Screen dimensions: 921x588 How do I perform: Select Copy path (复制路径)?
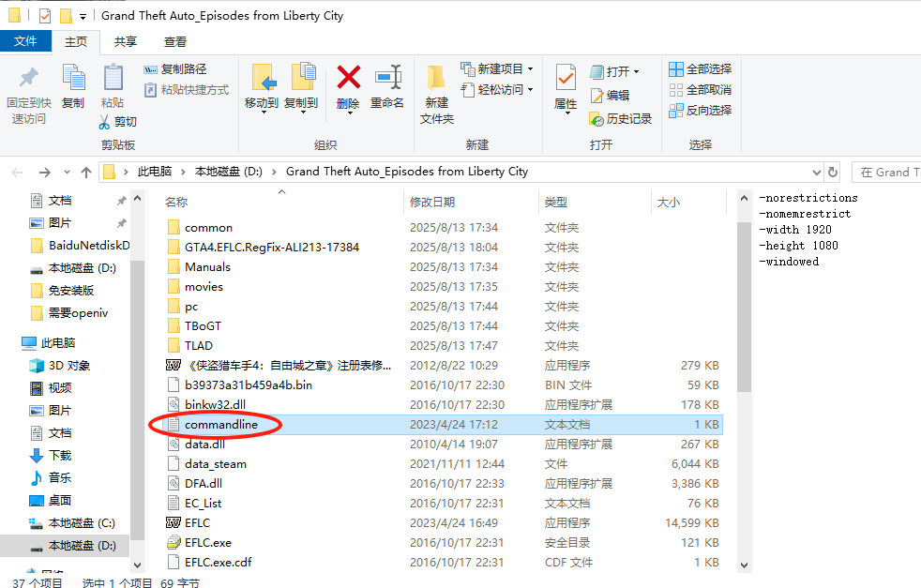point(175,69)
